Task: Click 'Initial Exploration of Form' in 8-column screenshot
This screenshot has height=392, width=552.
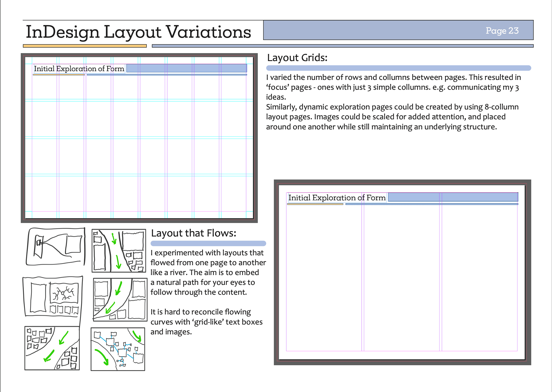Action: coord(79,69)
